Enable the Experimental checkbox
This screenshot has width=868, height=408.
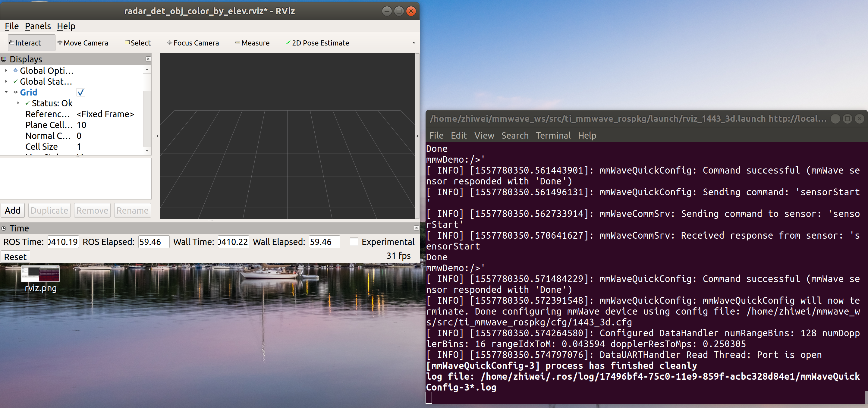(354, 242)
